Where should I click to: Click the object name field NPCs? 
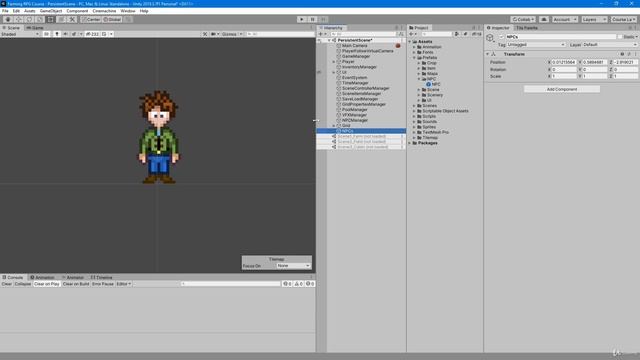click(x=560, y=37)
